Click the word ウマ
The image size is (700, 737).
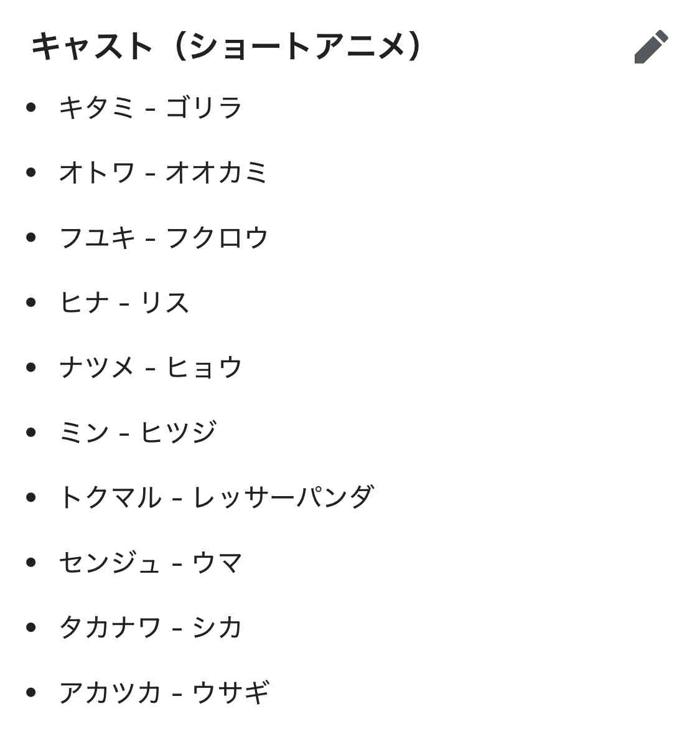[x=217, y=561]
